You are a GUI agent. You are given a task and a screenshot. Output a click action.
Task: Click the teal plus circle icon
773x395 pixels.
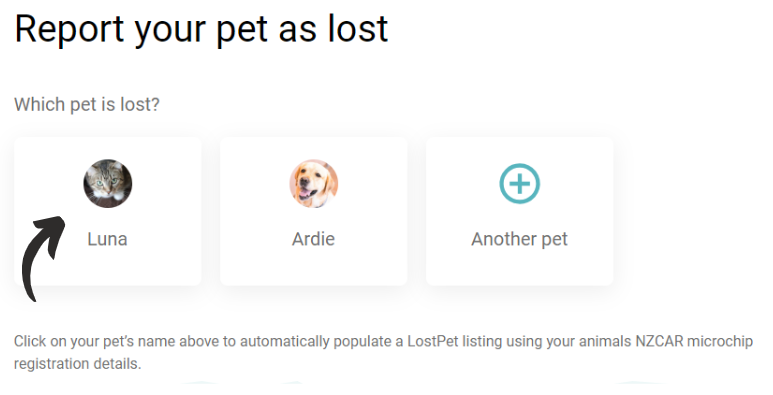[520, 183]
